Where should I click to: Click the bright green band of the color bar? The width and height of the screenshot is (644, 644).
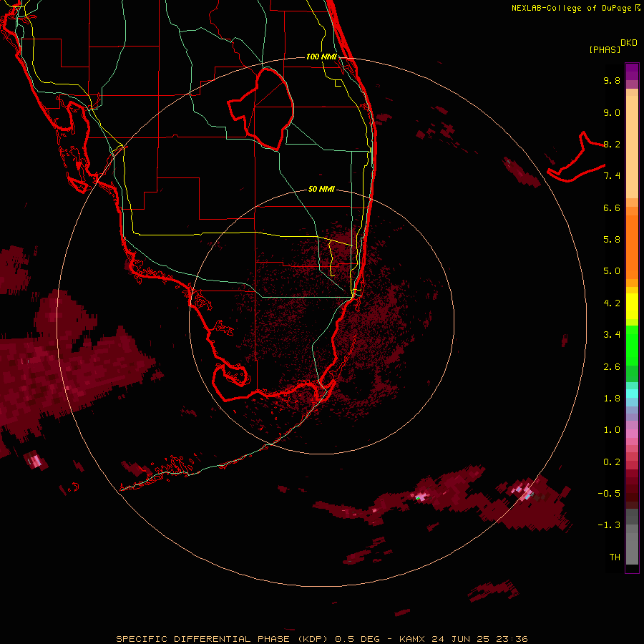point(632,345)
